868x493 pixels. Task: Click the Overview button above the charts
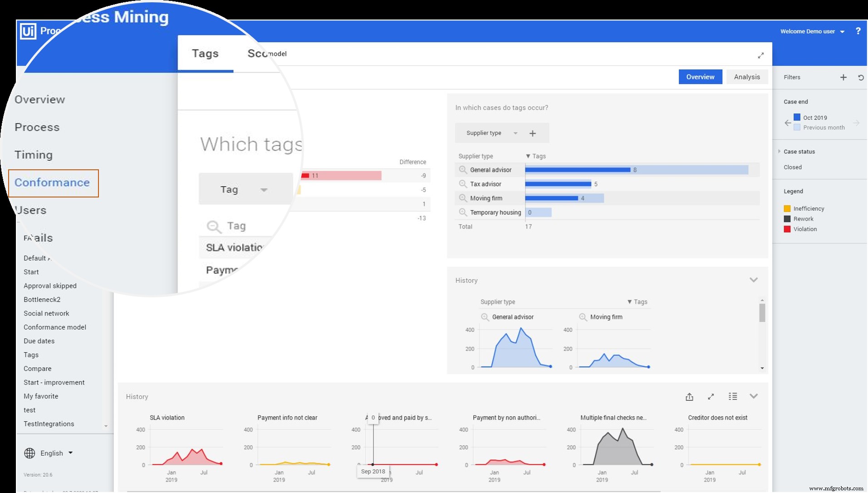(x=700, y=76)
